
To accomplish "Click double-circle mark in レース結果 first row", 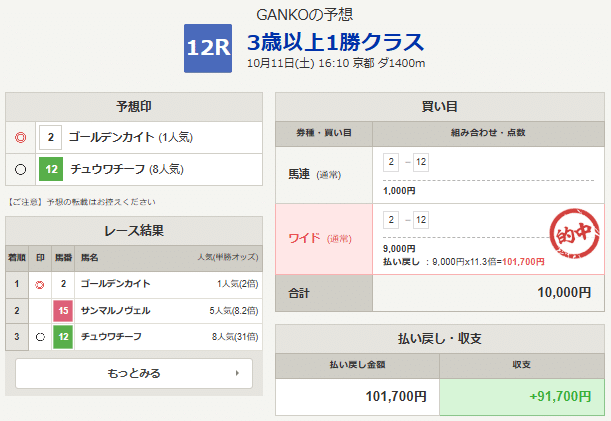I will tap(40, 285).
